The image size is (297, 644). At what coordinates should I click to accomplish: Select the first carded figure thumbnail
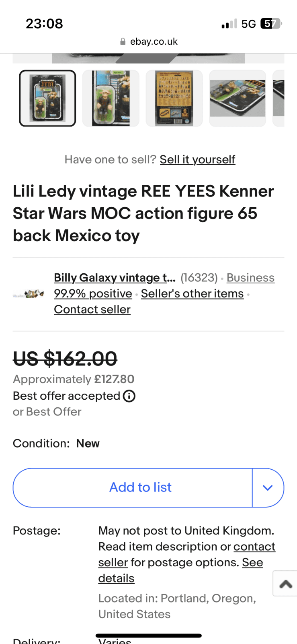47,98
